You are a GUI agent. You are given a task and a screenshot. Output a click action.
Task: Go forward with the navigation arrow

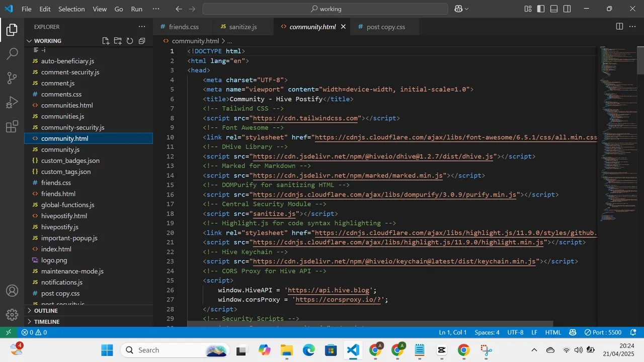coord(192,9)
